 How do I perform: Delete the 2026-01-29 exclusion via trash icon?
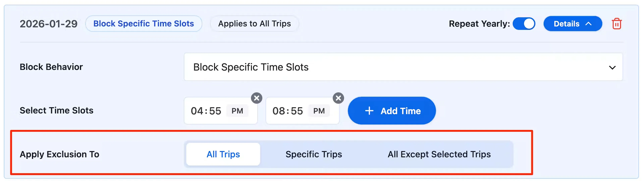click(616, 24)
